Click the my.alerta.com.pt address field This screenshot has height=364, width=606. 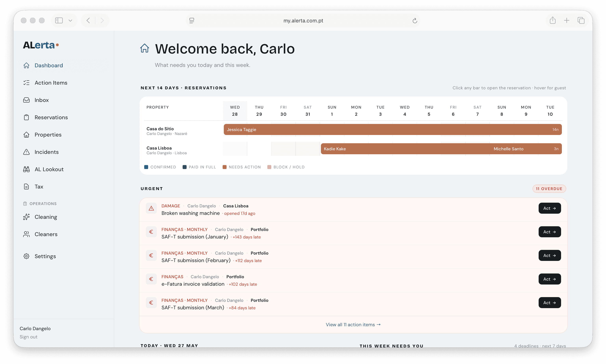[303, 21]
